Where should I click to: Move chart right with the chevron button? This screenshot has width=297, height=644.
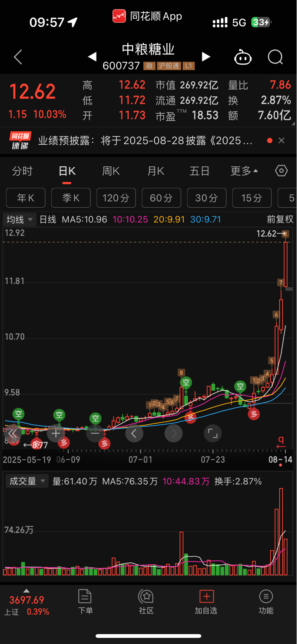point(173,434)
